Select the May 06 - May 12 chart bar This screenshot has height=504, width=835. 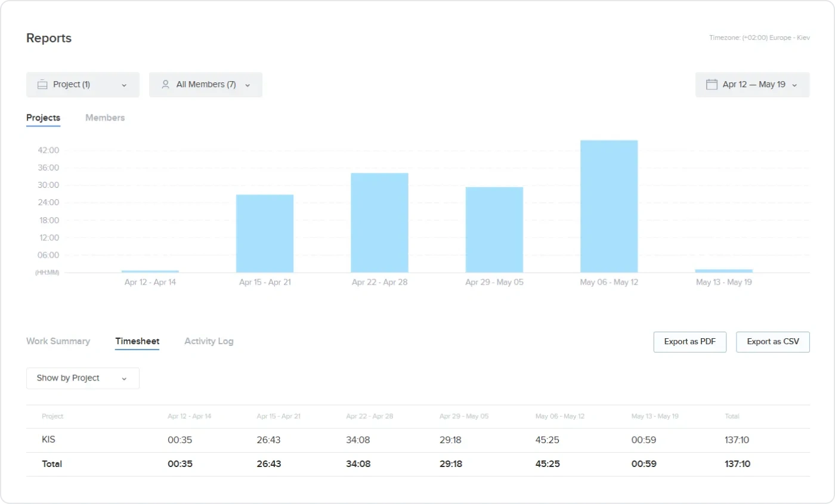609,206
